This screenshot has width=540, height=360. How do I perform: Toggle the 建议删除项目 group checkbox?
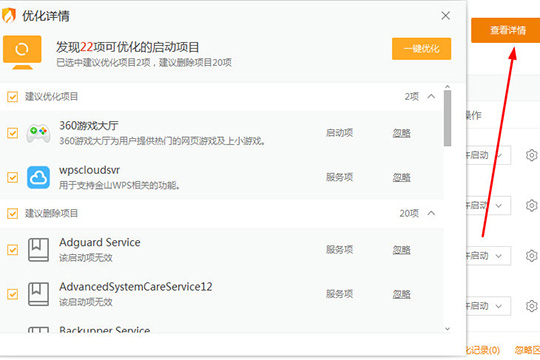tap(12, 214)
